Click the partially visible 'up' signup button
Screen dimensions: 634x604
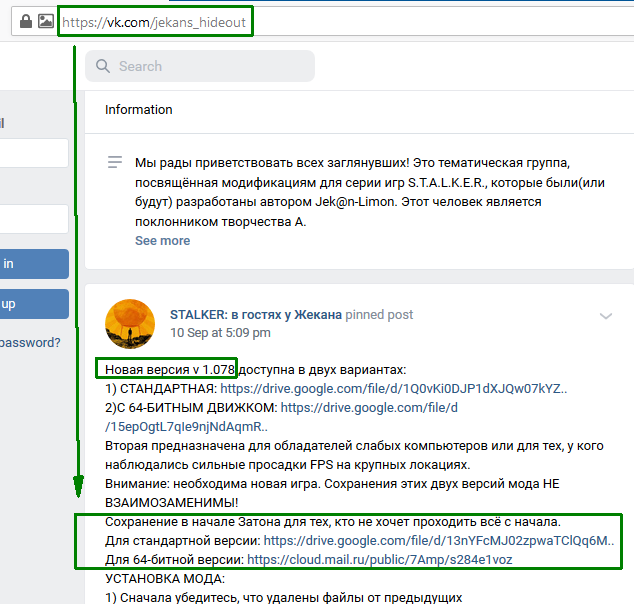pyautogui.click(x=34, y=304)
